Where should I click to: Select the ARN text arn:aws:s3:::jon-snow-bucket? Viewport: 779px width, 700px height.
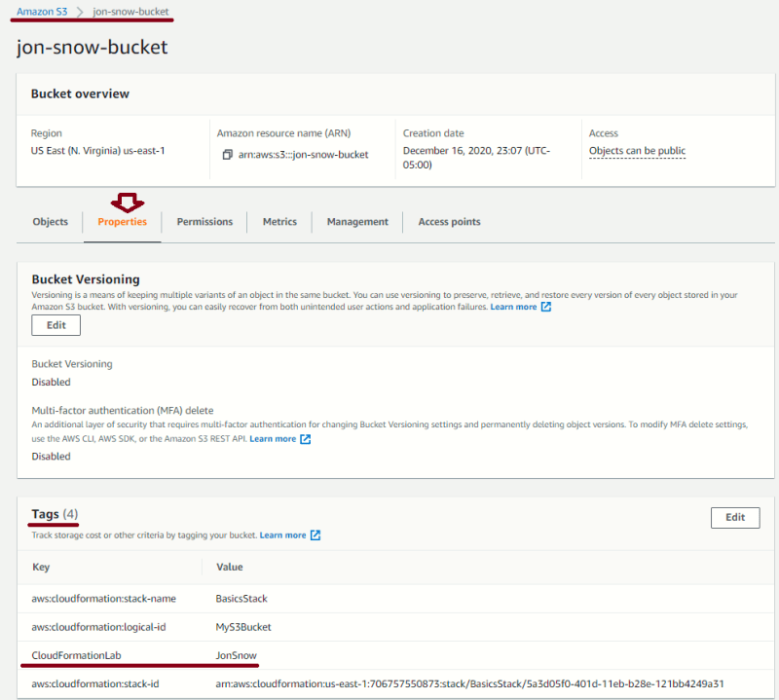pos(303,155)
